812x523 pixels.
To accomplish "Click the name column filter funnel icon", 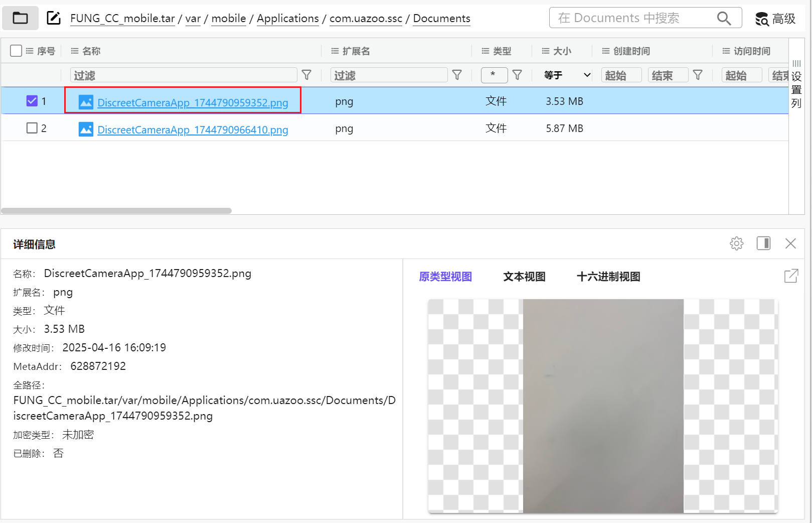I will tap(306, 75).
